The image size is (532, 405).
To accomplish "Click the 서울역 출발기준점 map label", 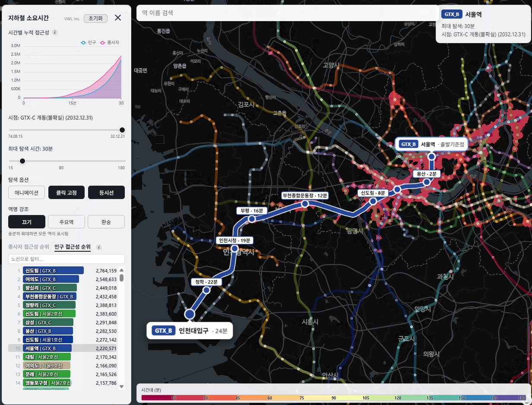I will click(431, 144).
